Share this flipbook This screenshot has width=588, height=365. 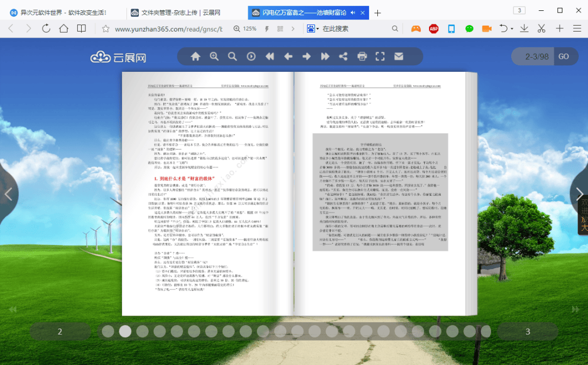[x=343, y=57]
